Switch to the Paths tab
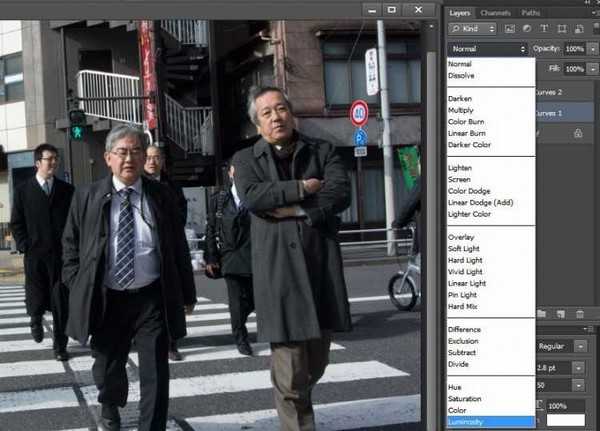Screen dimensions: 600x431 point(530,13)
